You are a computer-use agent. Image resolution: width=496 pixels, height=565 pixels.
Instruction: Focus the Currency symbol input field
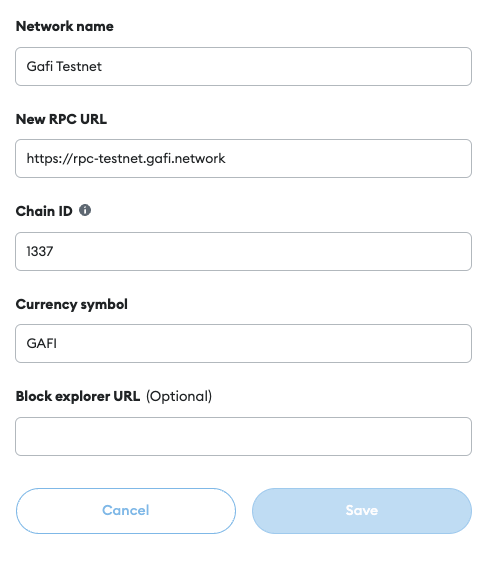(x=243, y=343)
